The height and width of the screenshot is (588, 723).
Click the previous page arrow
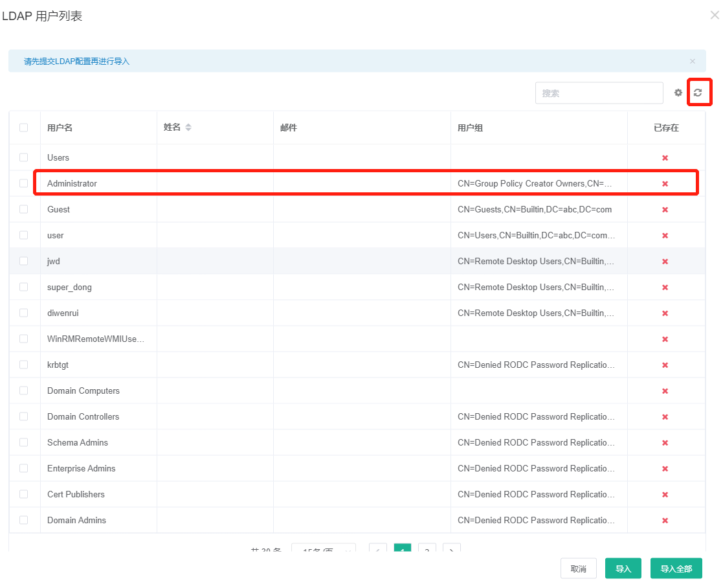click(377, 550)
